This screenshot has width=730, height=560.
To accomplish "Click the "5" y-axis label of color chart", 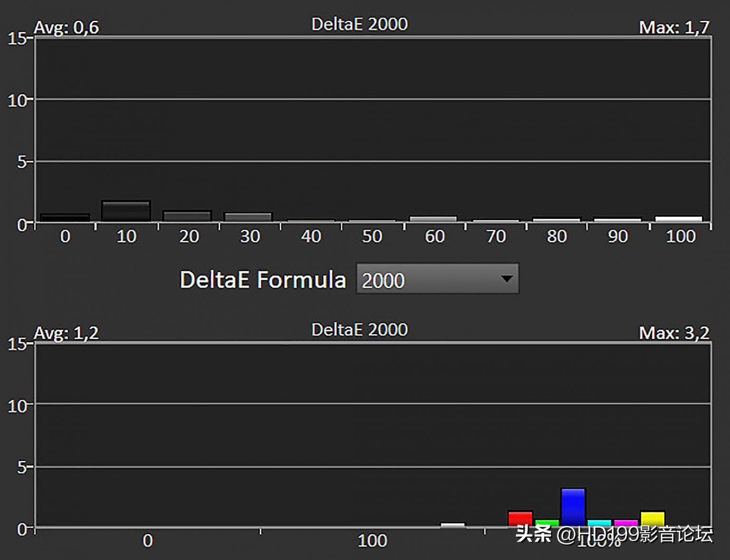I will (x=21, y=467).
